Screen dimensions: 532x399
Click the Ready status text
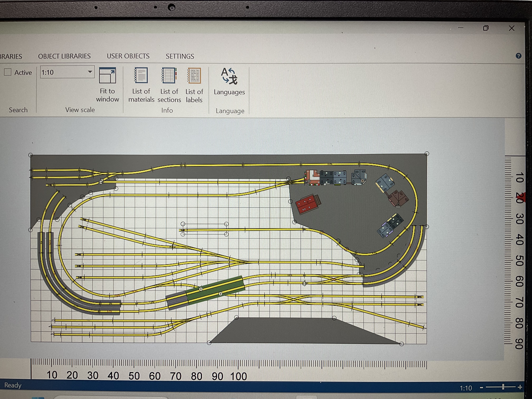tap(13, 385)
